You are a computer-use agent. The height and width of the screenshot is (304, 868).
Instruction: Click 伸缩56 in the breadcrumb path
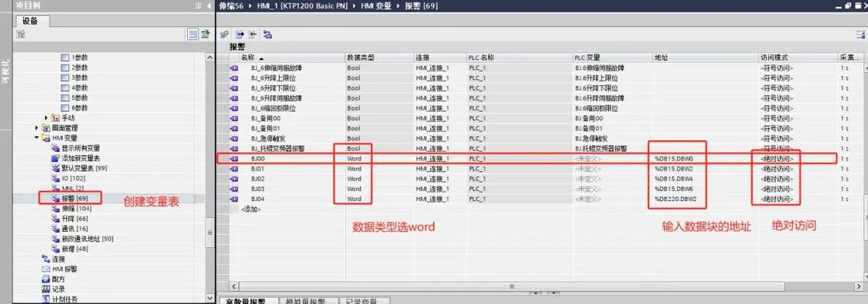click(232, 5)
